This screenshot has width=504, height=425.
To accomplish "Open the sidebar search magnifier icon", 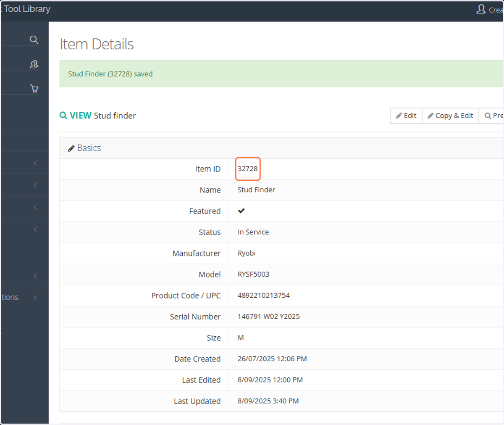I will pyautogui.click(x=34, y=40).
